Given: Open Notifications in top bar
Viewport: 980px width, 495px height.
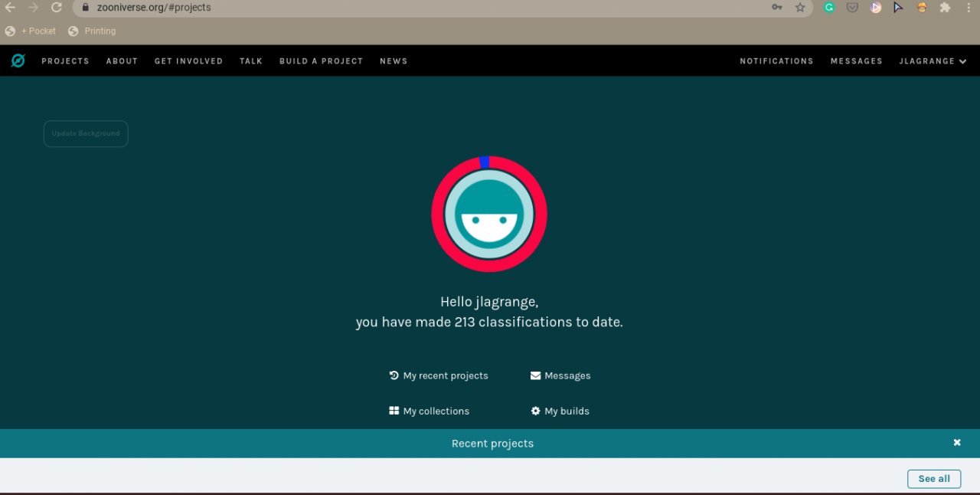Looking at the screenshot, I should (776, 61).
